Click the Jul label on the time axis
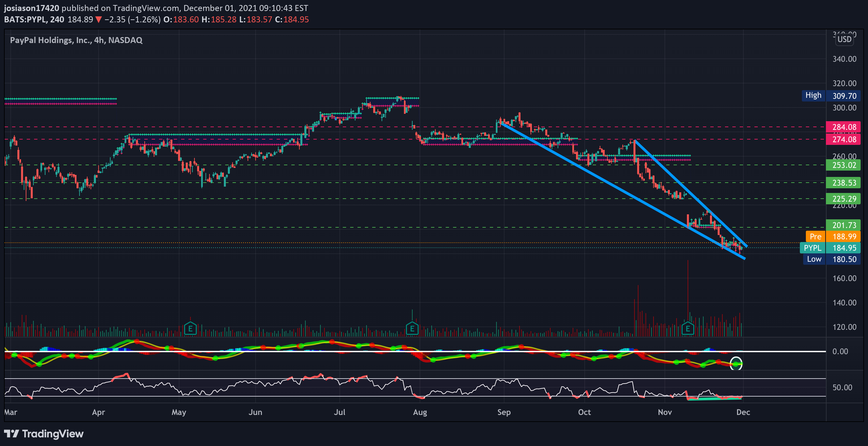The width and height of the screenshot is (868, 446). point(339,412)
